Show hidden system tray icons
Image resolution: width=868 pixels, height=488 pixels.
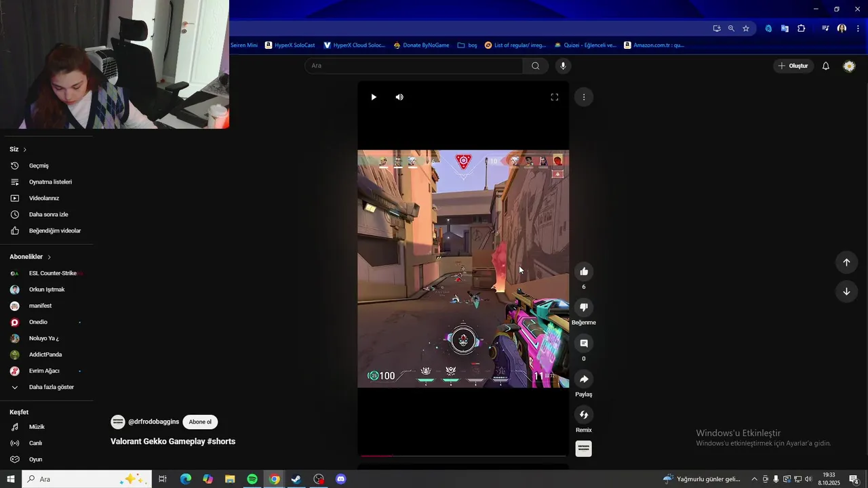(x=754, y=479)
